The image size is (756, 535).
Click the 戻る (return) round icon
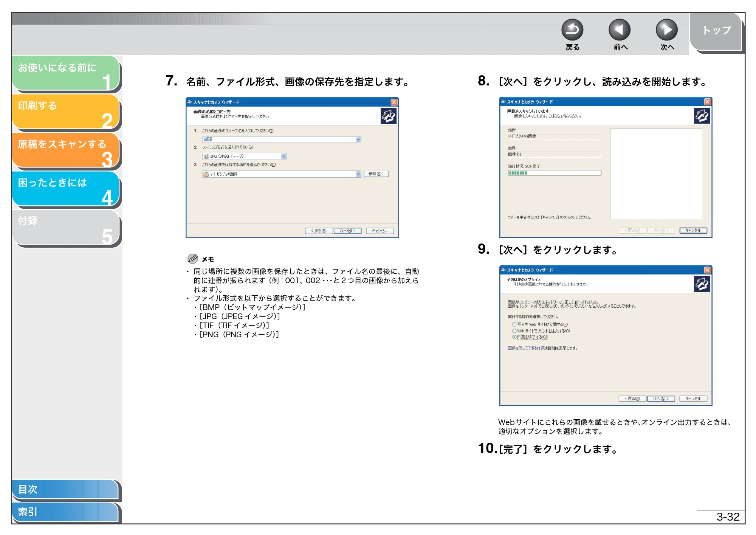[572, 30]
